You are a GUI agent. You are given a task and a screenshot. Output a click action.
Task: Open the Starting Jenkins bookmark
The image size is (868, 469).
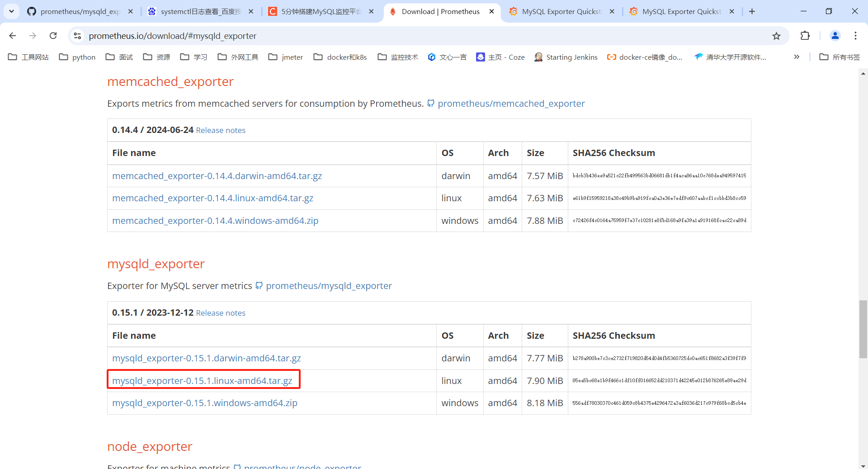566,57
